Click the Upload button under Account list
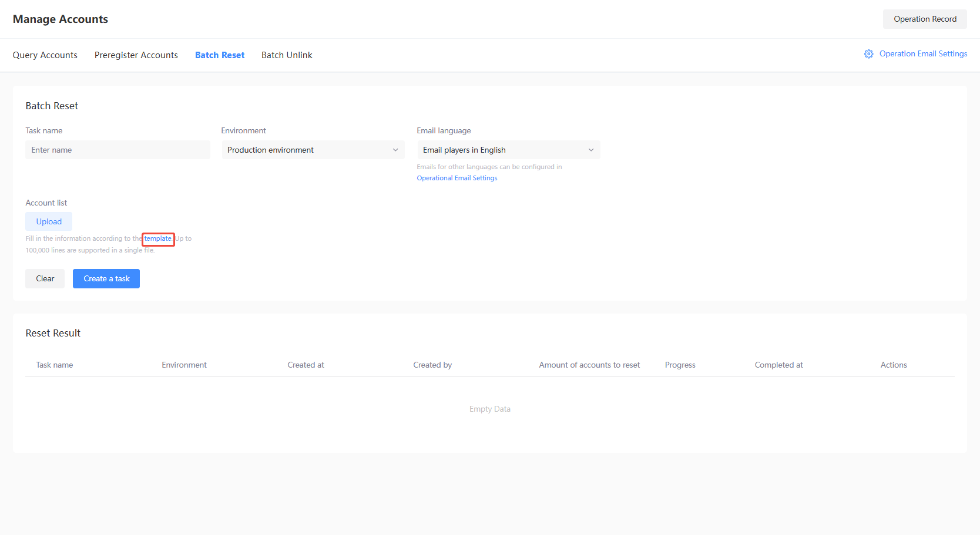This screenshot has width=980, height=535. click(49, 221)
